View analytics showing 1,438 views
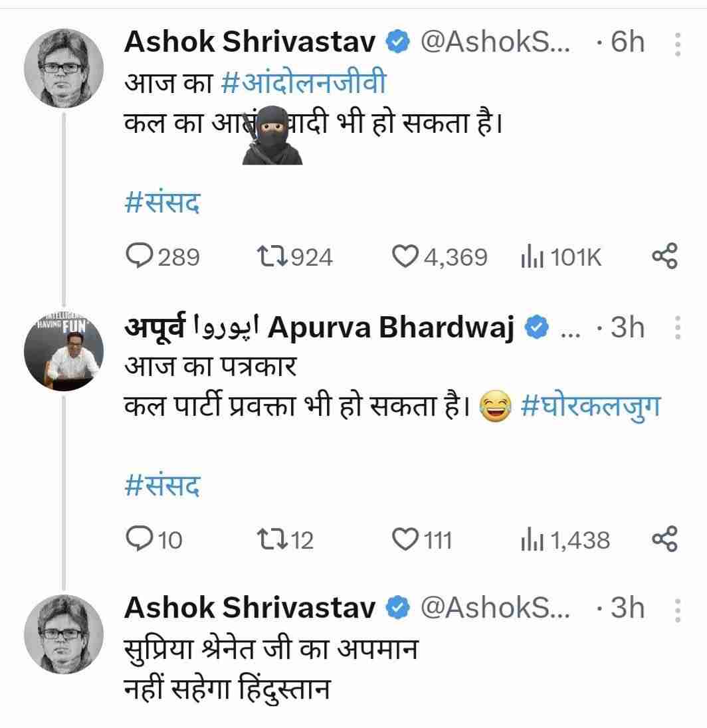 528,540
